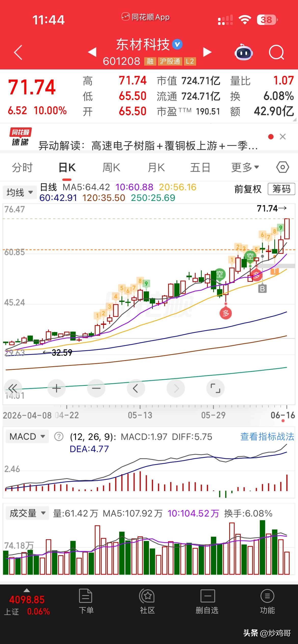The width and height of the screenshot is (298, 644).
Task: Open 查看指标战法 link
Action: tap(267, 436)
